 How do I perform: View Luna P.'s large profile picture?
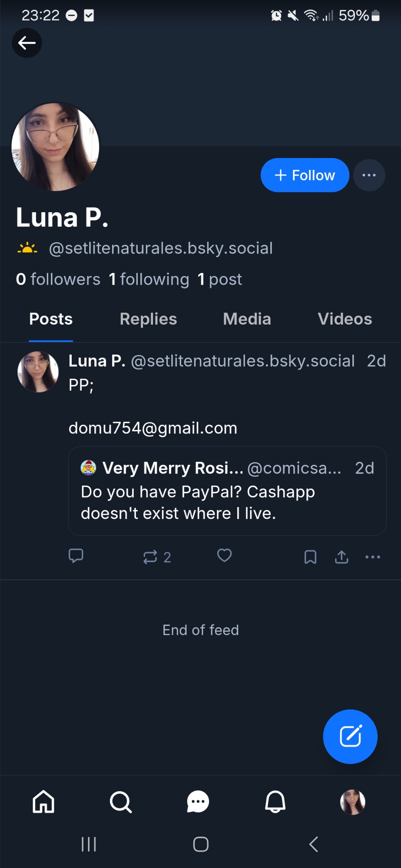click(x=55, y=147)
